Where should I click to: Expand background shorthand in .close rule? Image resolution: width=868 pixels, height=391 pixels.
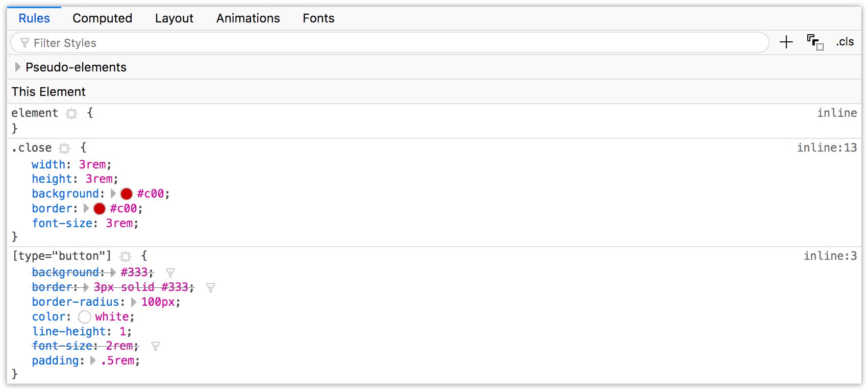click(113, 194)
